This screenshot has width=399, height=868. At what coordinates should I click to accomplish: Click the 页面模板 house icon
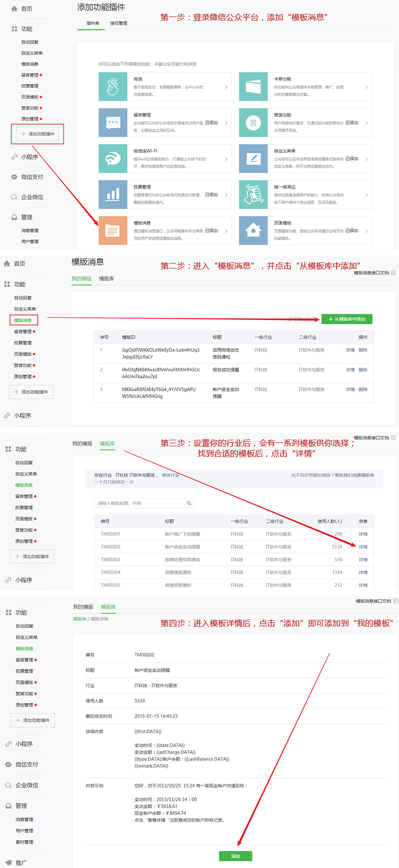pos(253,231)
